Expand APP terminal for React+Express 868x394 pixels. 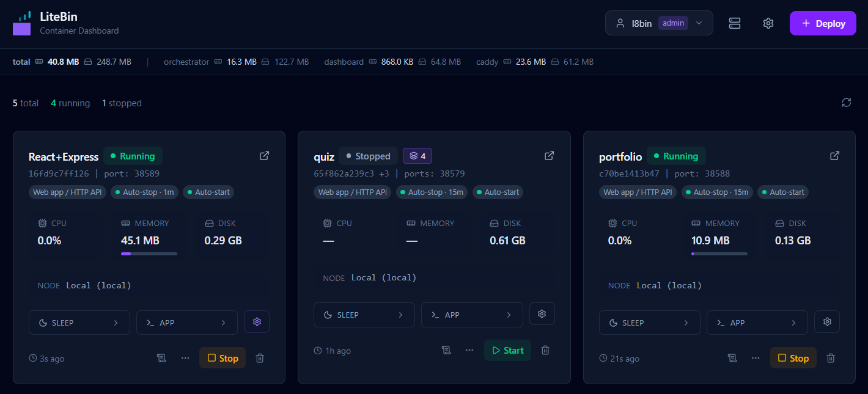[x=187, y=323]
